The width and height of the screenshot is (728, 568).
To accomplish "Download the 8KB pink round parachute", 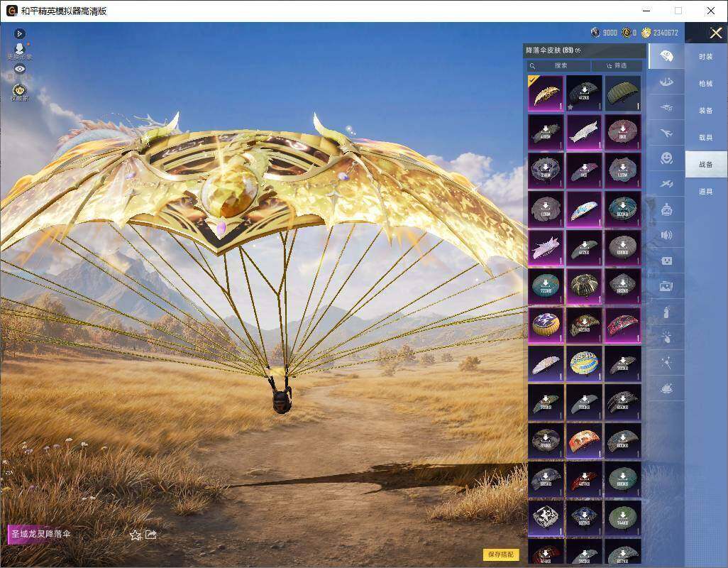I will (622, 132).
